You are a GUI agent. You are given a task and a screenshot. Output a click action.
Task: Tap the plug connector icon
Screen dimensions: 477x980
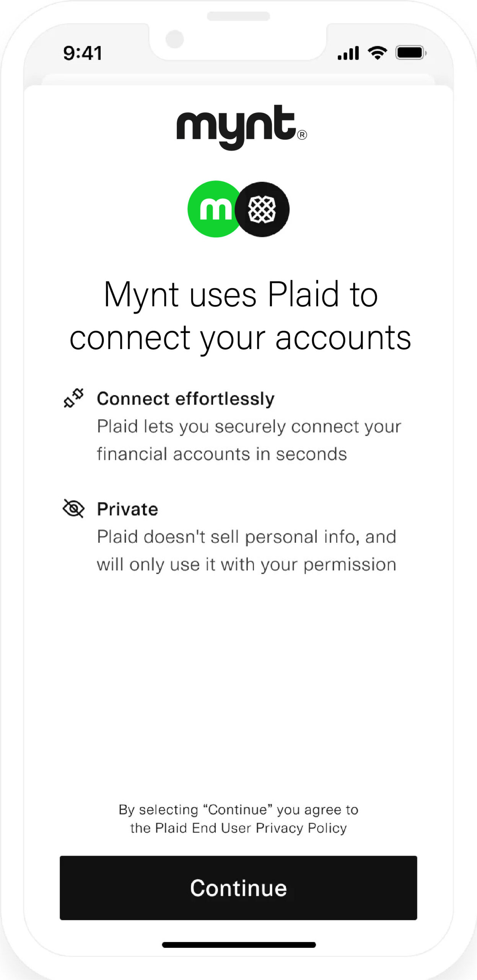pyautogui.click(x=73, y=398)
